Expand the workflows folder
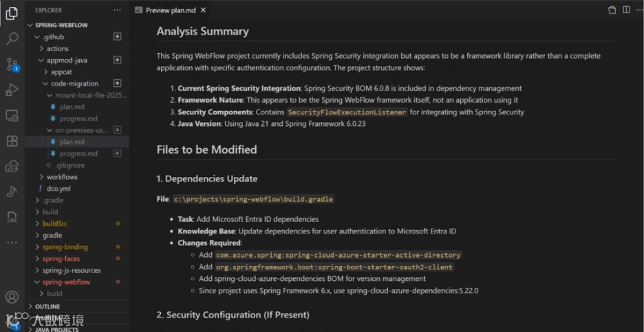Screen dimensions: 644x332 pyautogui.click(x=62, y=177)
